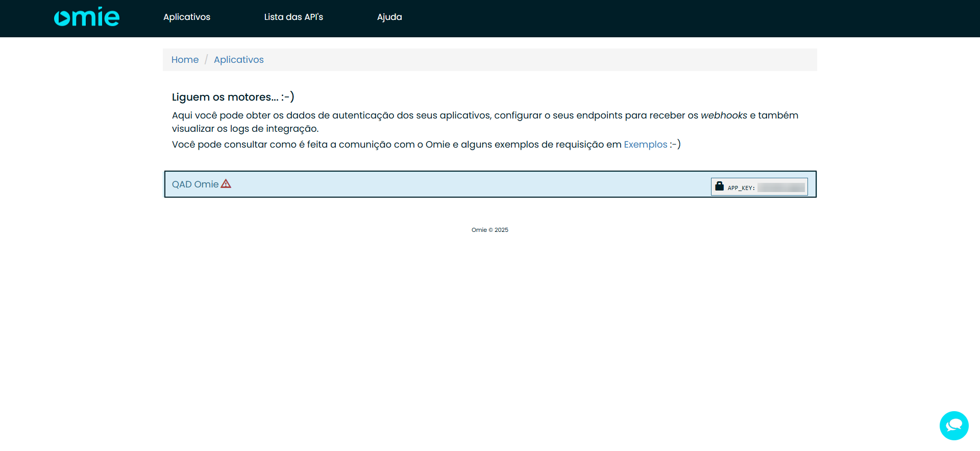Open the Ajuda menu
The image size is (980, 451).
(389, 17)
